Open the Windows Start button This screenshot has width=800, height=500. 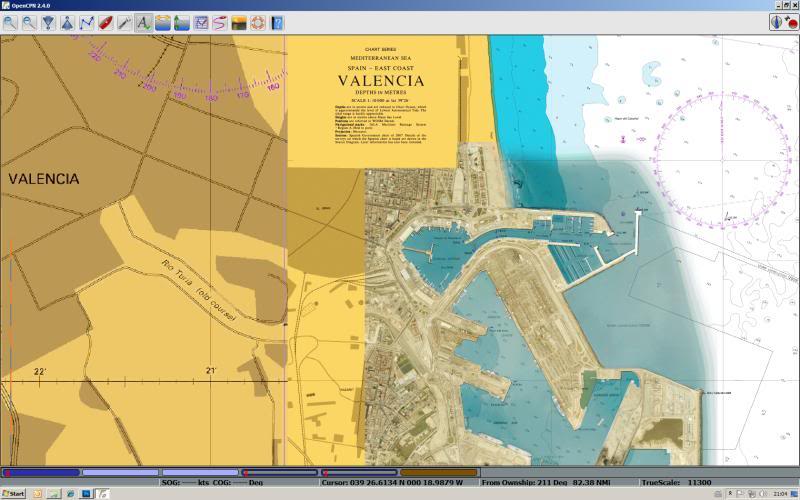tap(13, 494)
